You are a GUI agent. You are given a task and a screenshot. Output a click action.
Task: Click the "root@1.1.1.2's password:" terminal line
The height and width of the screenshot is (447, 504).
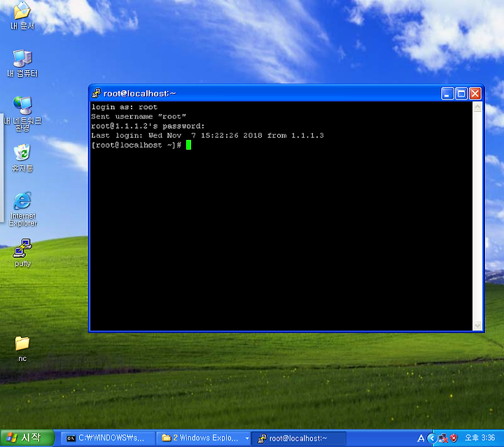(148, 126)
